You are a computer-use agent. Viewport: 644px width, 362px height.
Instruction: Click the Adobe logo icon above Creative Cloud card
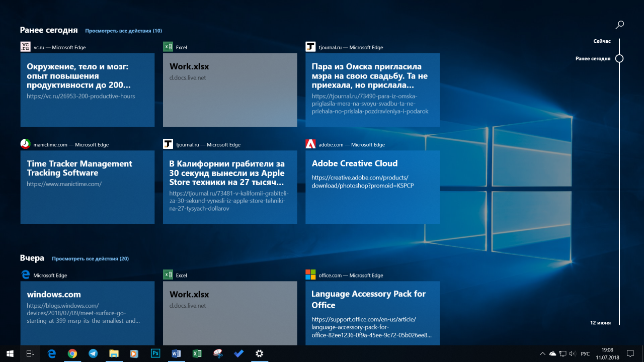tap(310, 144)
